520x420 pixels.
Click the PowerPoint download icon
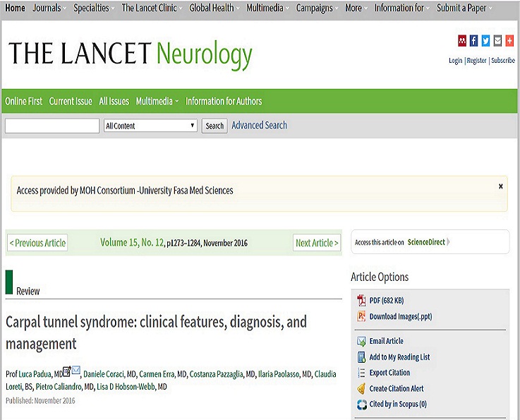click(x=361, y=316)
